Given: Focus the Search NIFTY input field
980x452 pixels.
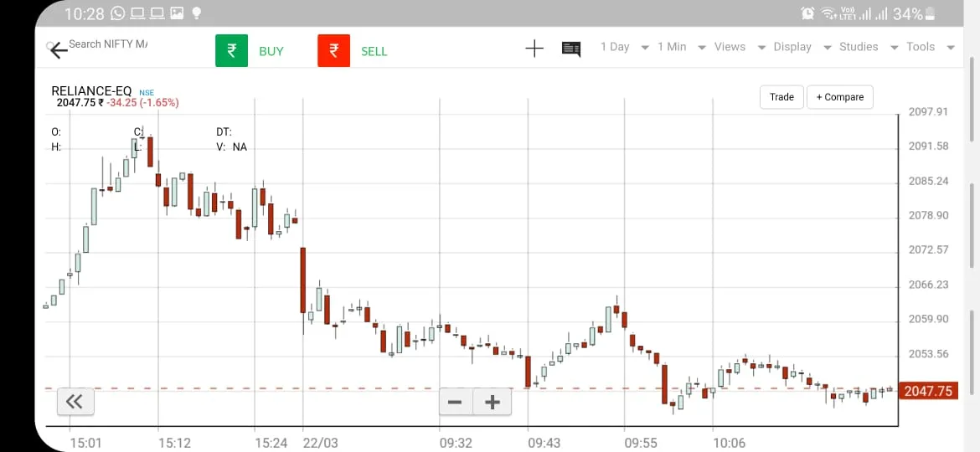Looking at the screenshot, I should (x=108, y=44).
